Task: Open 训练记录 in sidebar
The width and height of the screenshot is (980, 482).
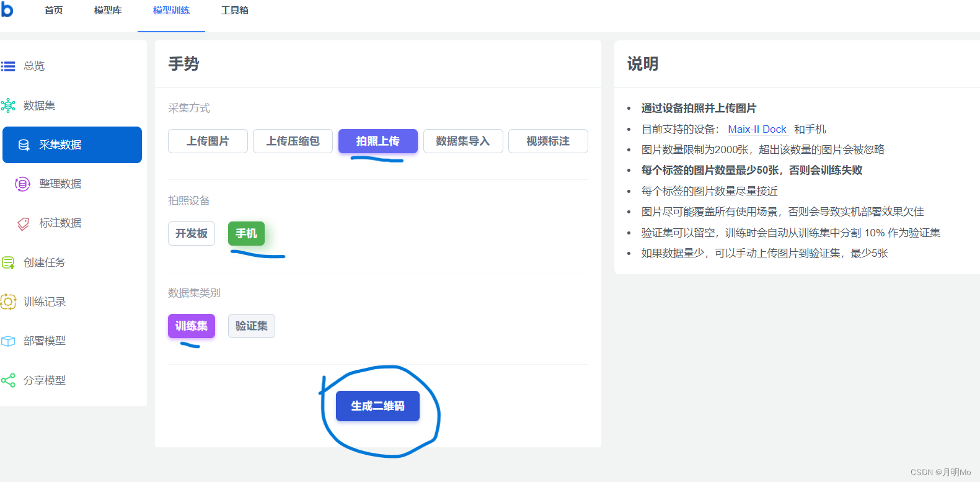Action: 44,301
